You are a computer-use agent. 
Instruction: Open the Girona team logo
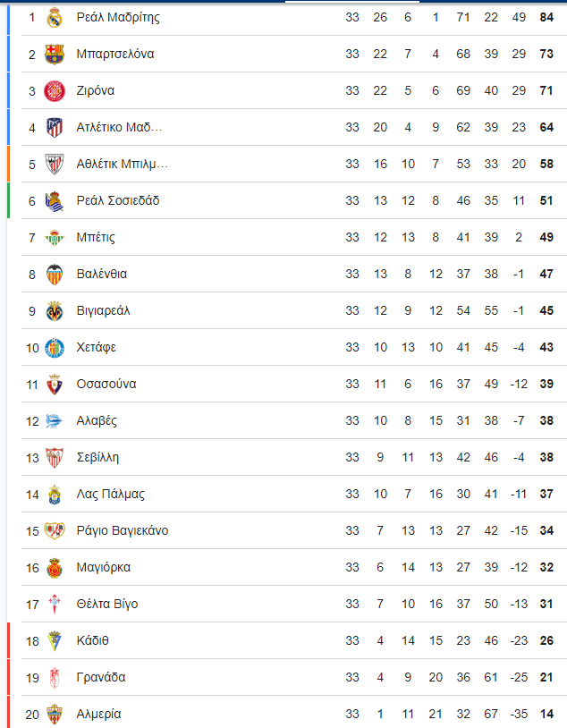point(55,90)
